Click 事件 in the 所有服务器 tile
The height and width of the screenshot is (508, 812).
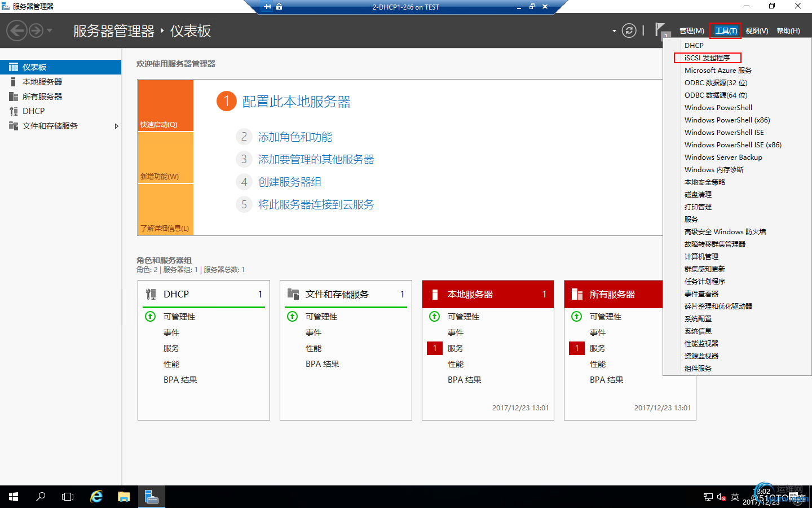[x=598, y=332]
